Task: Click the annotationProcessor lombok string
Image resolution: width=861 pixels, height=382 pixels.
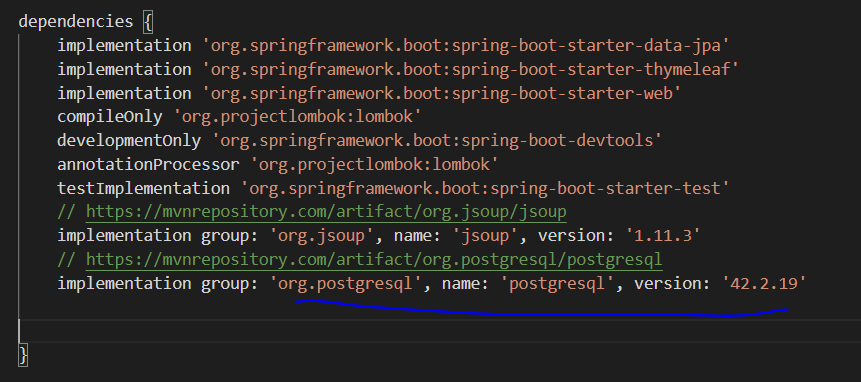Action: (x=374, y=164)
